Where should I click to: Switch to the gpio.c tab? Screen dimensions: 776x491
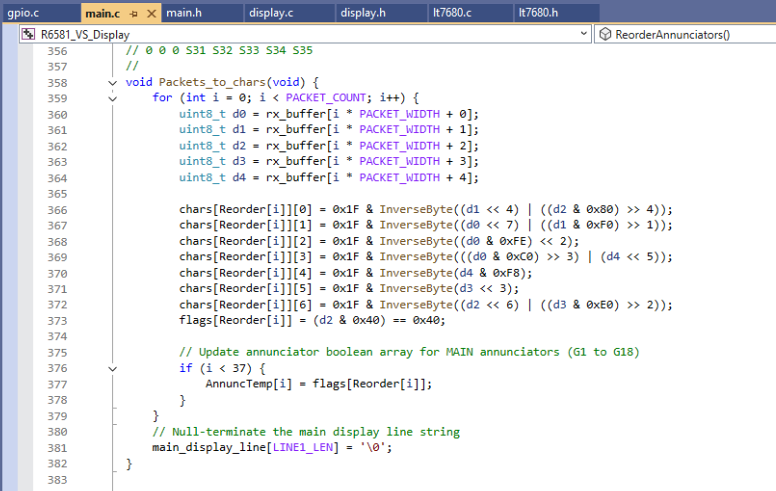tap(23, 13)
